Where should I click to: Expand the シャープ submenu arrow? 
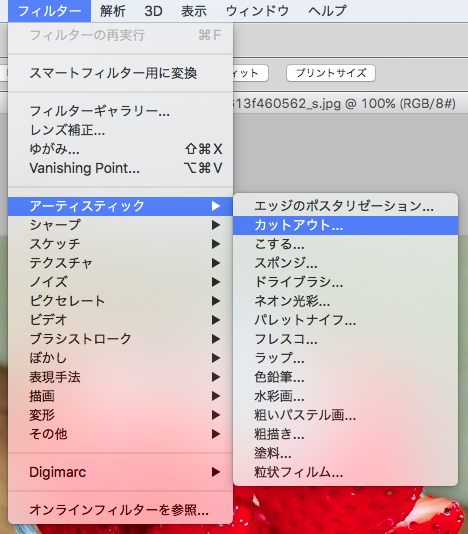tap(216, 225)
